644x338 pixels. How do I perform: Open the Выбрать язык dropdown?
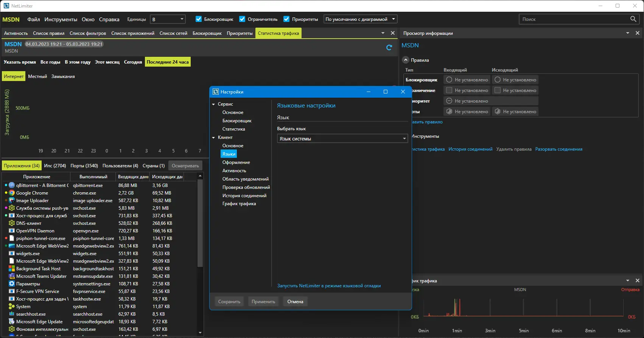pyautogui.click(x=342, y=139)
